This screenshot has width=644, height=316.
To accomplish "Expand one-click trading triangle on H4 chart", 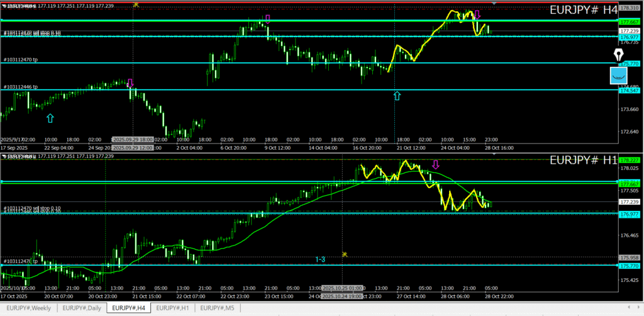I will coord(4,6).
